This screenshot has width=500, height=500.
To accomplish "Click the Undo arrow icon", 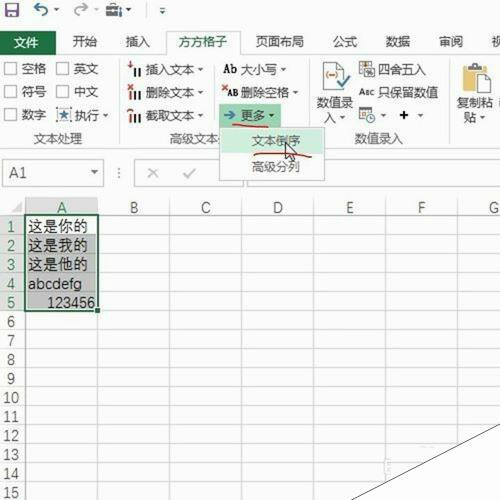I will coord(41,10).
